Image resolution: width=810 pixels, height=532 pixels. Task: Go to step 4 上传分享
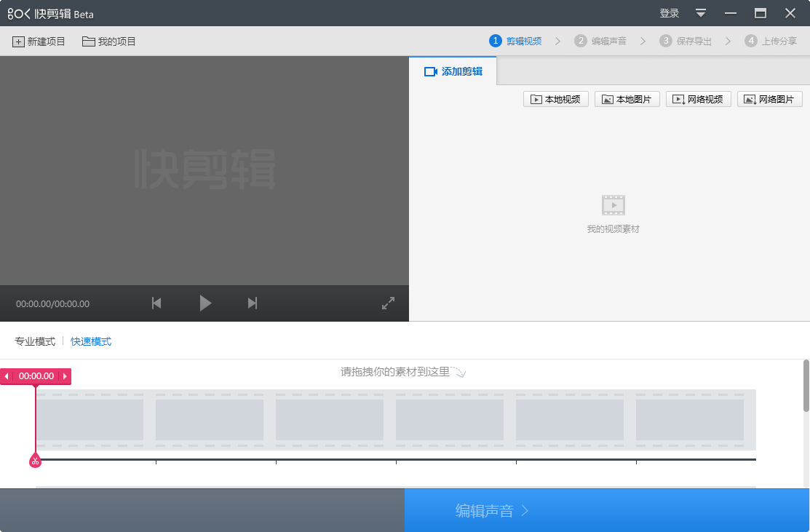771,41
